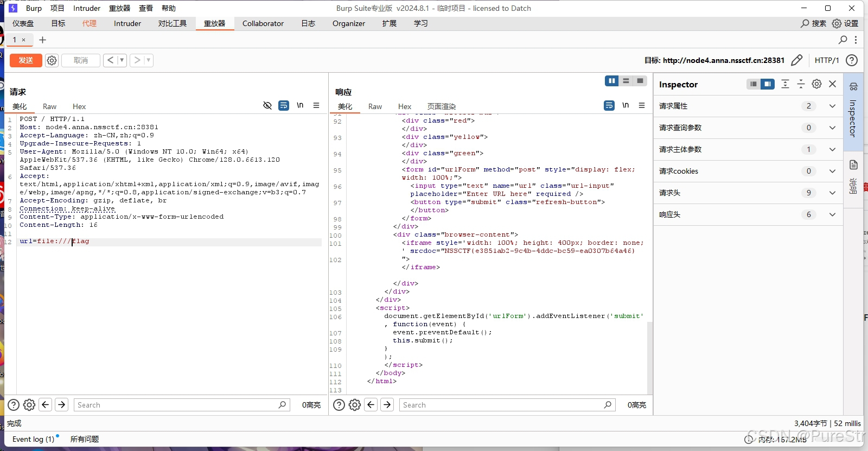Jump to previous request search match
868x451 pixels.
46,405
